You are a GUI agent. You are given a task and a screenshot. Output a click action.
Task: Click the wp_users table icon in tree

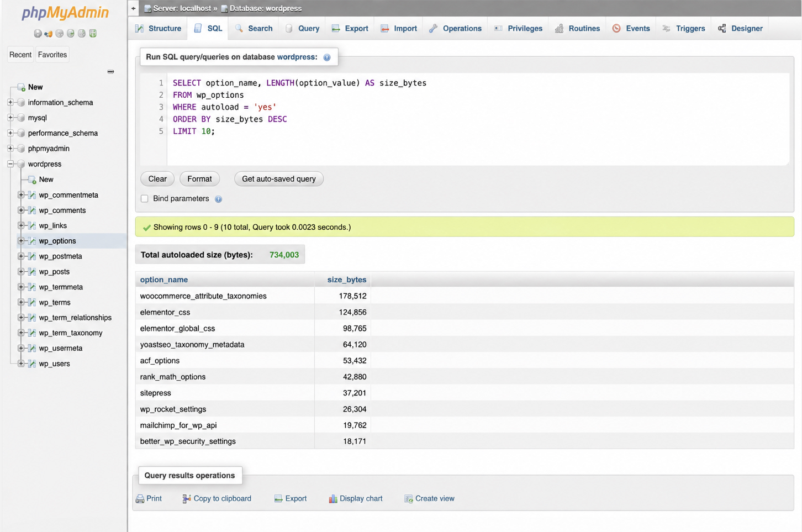coord(32,364)
